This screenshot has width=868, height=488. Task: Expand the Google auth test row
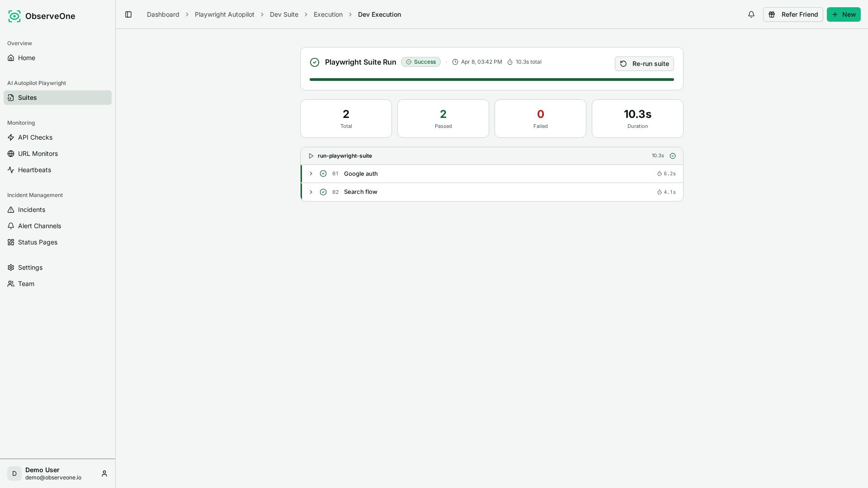pyautogui.click(x=311, y=174)
